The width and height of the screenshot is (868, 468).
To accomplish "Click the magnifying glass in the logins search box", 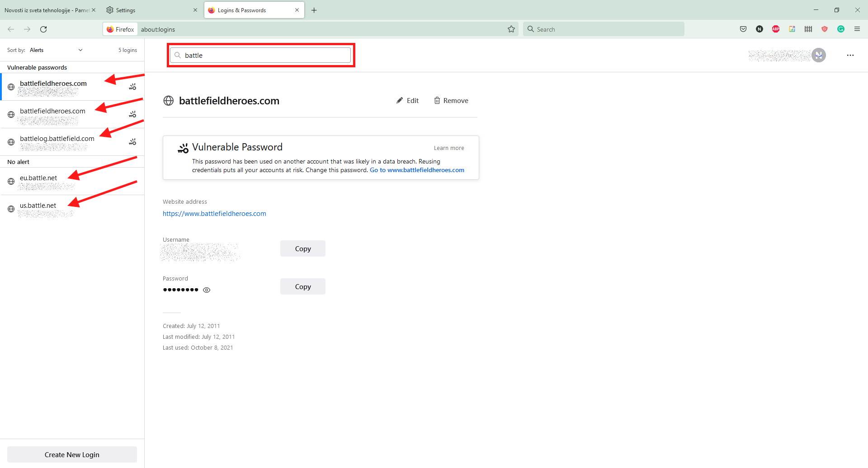I will click(178, 55).
